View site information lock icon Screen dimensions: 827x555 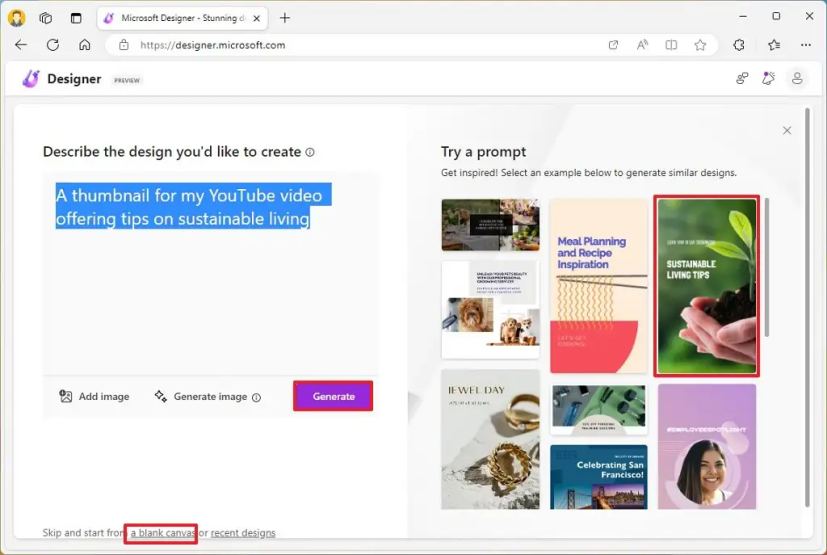click(123, 45)
